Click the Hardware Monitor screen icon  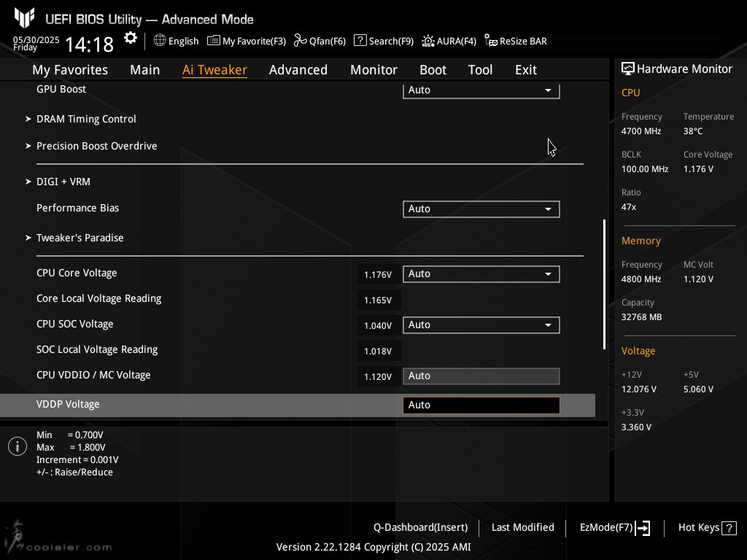(628, 69)
